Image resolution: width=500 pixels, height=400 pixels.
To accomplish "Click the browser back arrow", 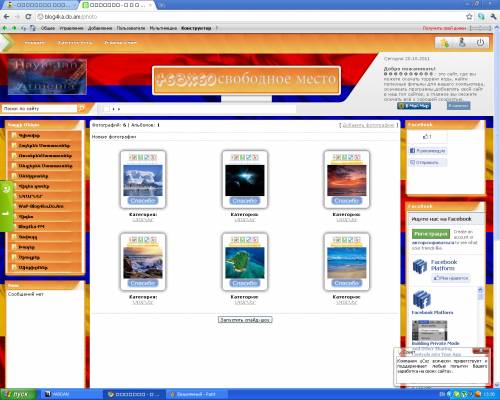I will [7, 16].
